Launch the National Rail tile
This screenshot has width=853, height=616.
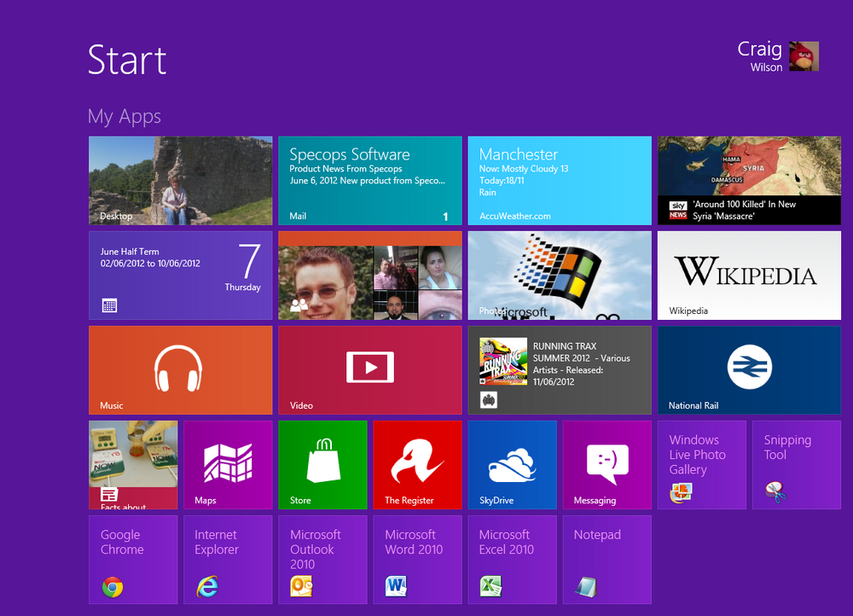(x=749, y=370)
